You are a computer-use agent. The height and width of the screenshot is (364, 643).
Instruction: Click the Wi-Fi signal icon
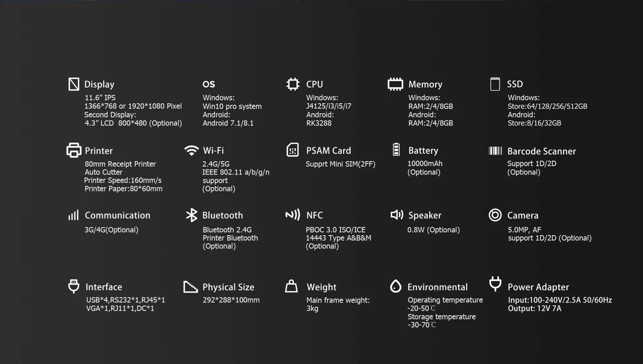click(x=191, y=150)
